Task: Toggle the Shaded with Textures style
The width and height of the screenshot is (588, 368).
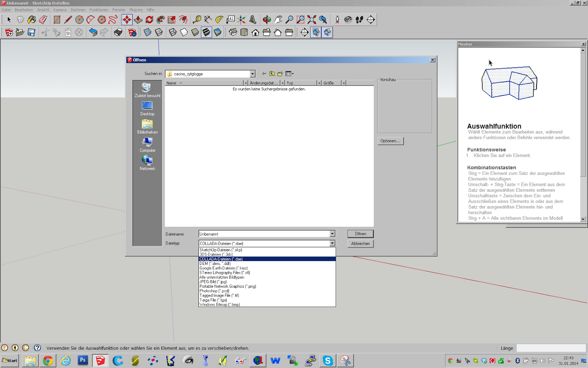Action: point(207,32)
